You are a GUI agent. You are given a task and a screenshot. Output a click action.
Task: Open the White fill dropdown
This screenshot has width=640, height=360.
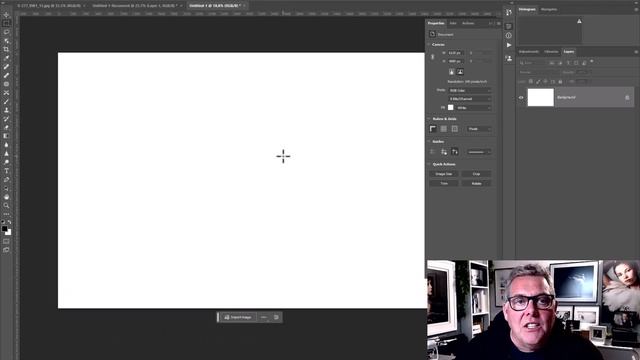(x=473, y=108)
